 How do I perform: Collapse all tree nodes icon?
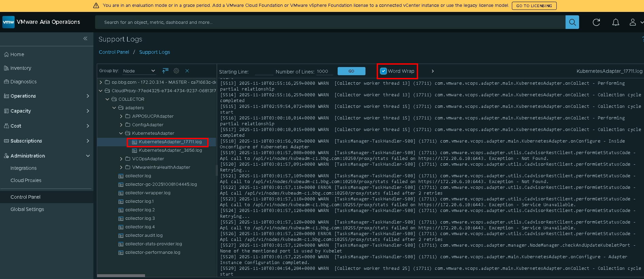click(x=165, y=71)
